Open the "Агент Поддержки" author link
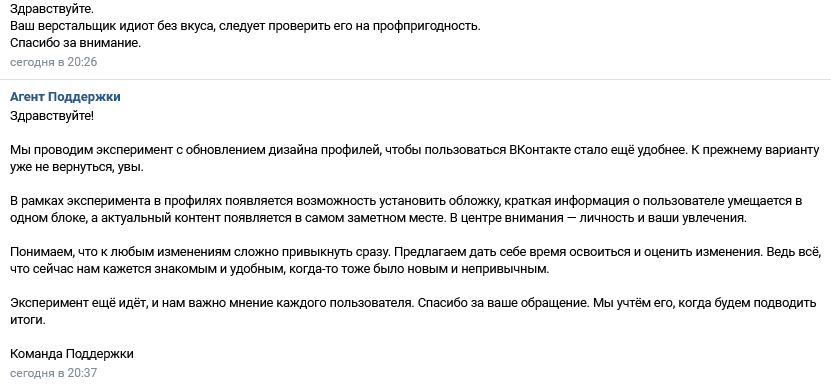The image size is (831, 386). pos(65,97)
